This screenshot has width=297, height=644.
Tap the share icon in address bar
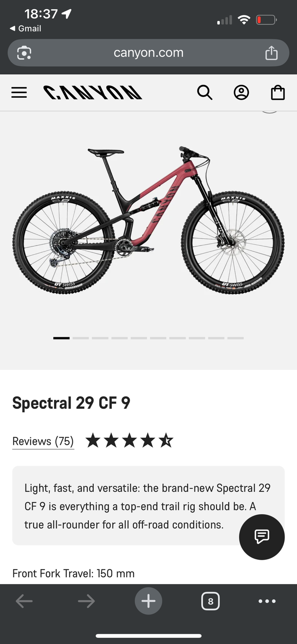[x=271, y=53]
